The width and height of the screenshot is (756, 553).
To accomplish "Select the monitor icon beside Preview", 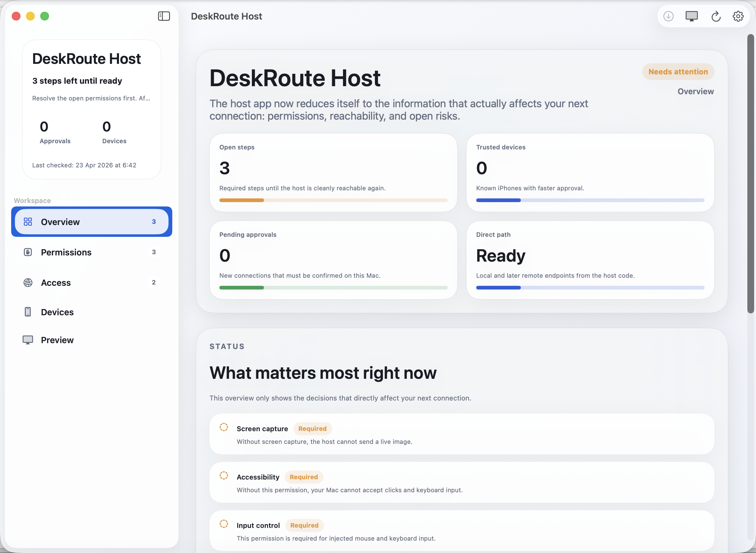I will tap(28, 340).
